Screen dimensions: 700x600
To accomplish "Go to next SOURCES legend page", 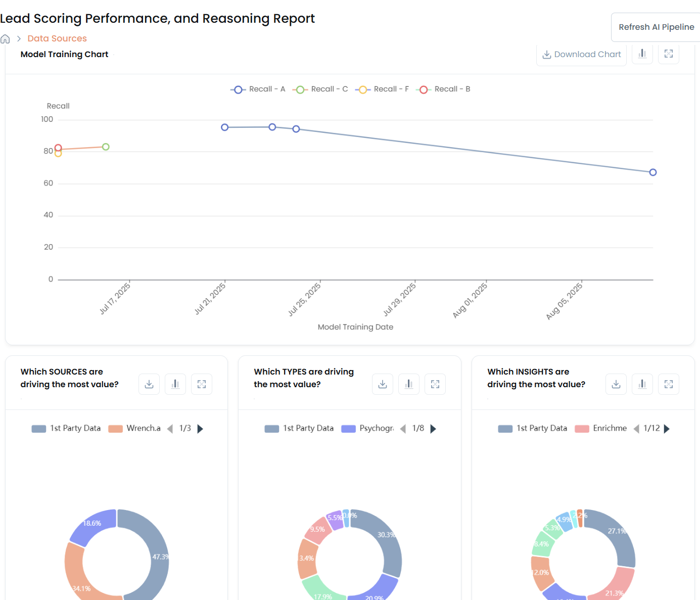I will (200, 429).
